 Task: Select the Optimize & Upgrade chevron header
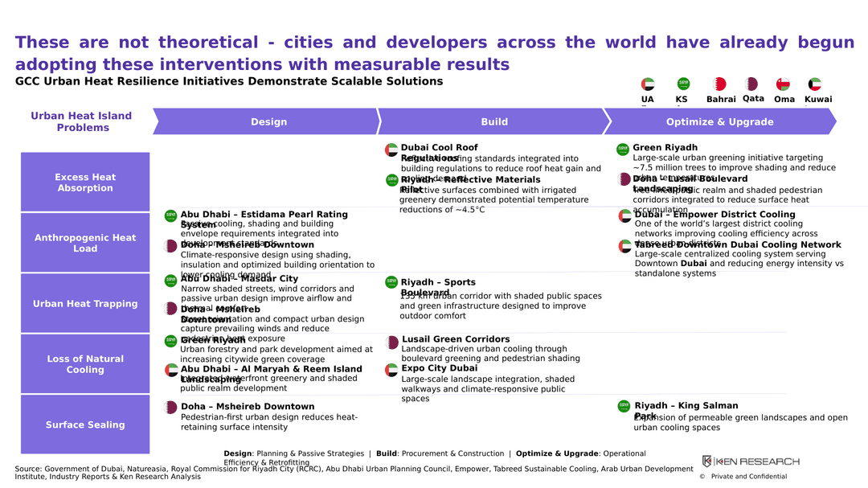pyautogui.click(x=719, y=122)
